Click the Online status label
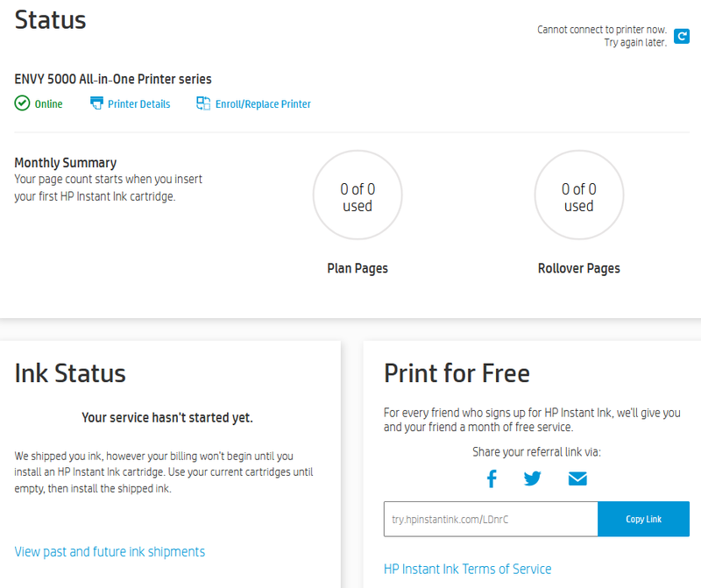 (x=47, y=103)
